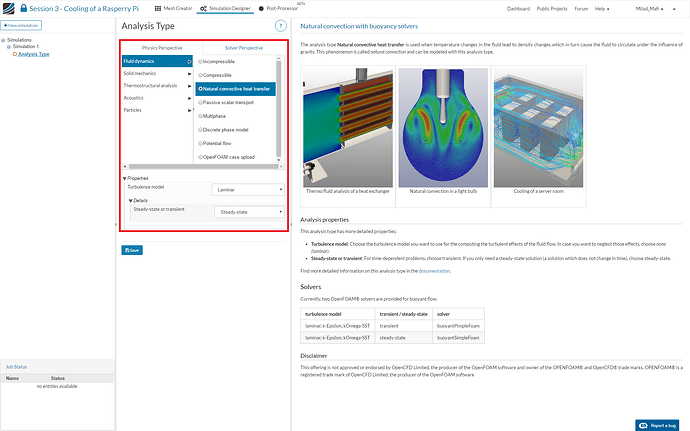Collapse the Properties section
Image resolution: width=690 pixels, height=431 pixels.
[125, 178]
